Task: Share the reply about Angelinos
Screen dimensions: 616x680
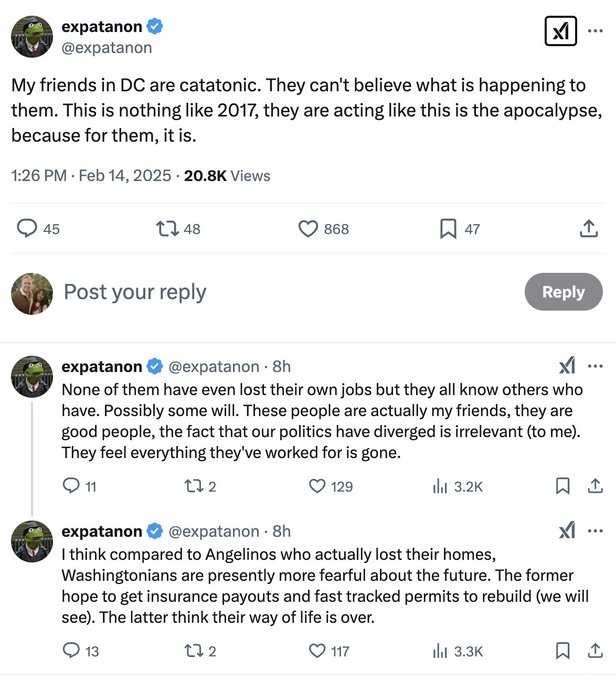Action: [x=595, y=651]
